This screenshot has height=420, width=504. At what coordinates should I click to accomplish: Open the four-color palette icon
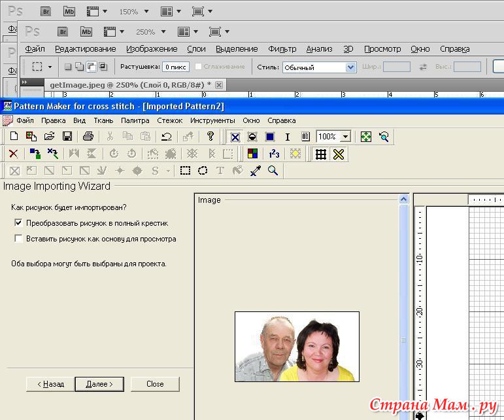click(x=252, y=154)
